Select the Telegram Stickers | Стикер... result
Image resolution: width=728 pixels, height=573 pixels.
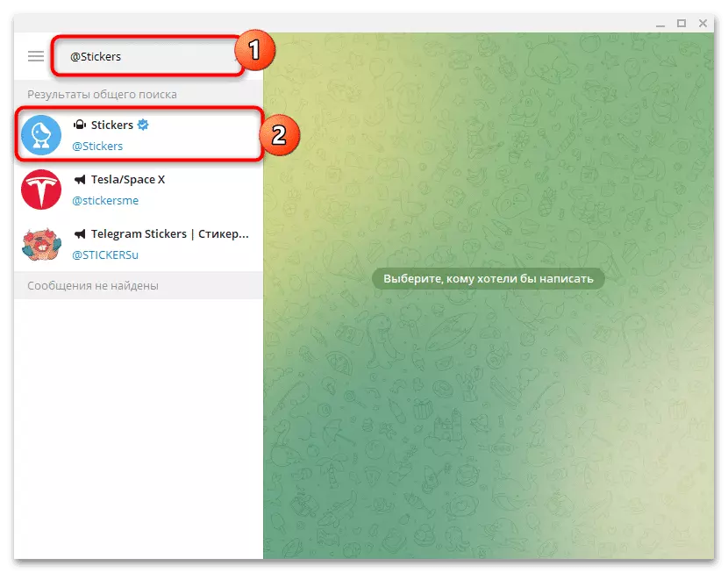pos(139,244)
